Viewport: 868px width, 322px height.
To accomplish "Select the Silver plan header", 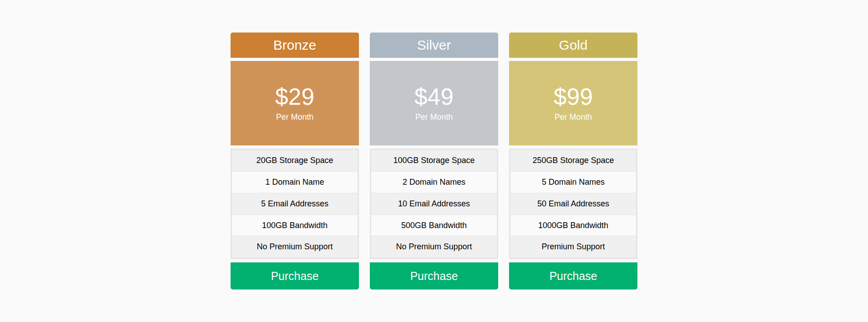I will [434, 45].
